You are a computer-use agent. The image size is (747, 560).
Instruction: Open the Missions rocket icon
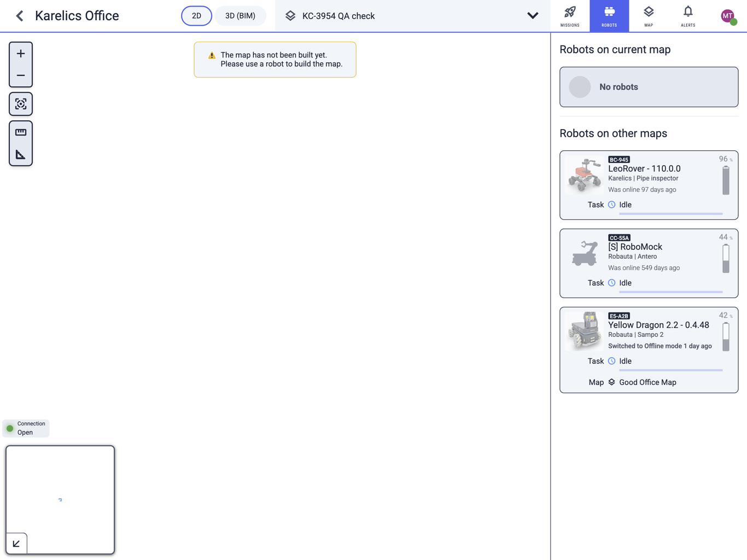click(x=570, y=16)
